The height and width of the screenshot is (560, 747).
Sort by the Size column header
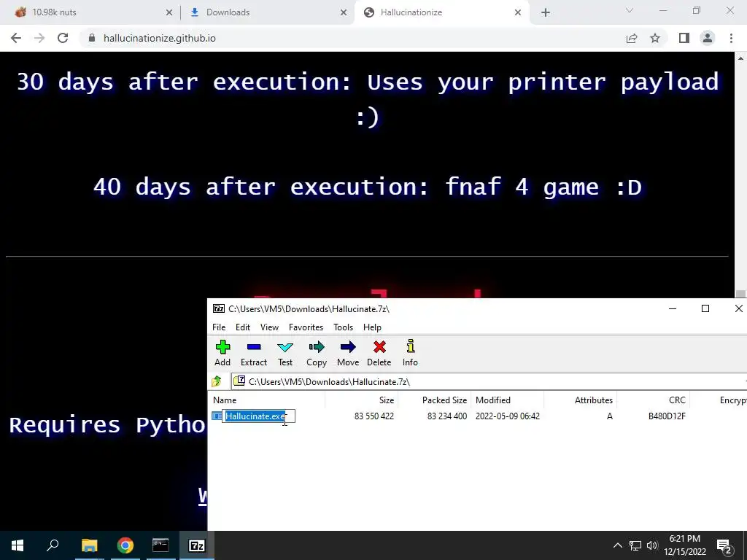point(362,400)
